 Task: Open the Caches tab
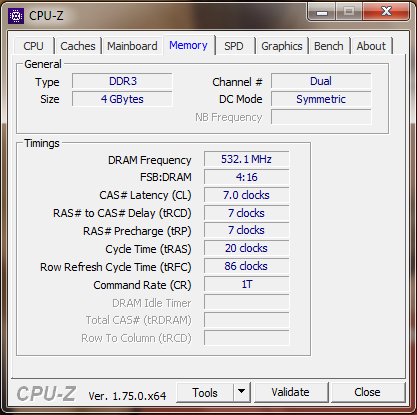(78, 46)
